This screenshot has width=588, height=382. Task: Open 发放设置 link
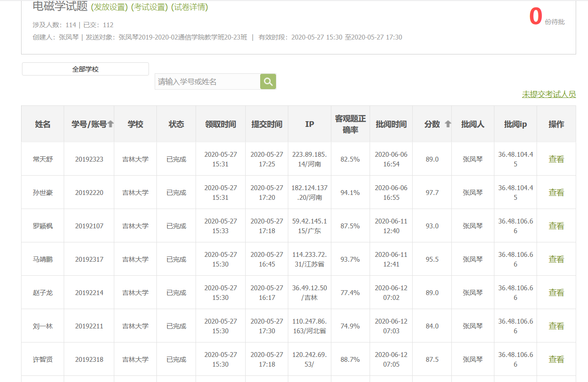point(109,7)
